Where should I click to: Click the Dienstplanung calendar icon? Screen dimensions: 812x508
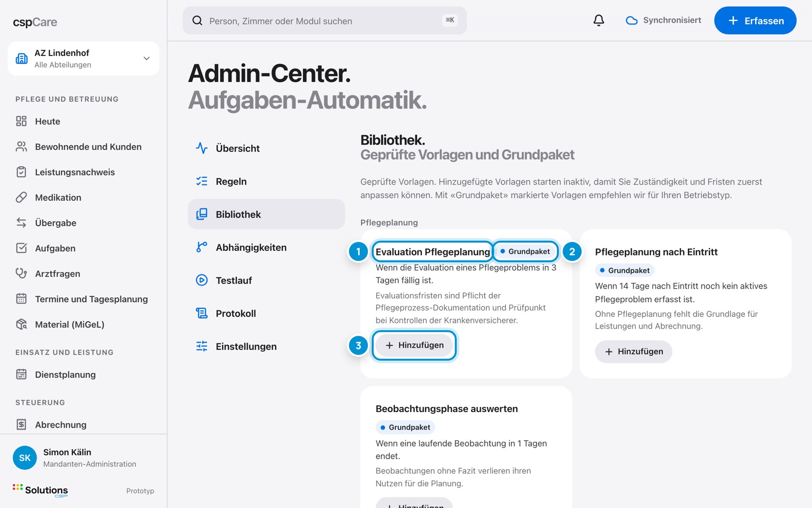tap(21, 374)
